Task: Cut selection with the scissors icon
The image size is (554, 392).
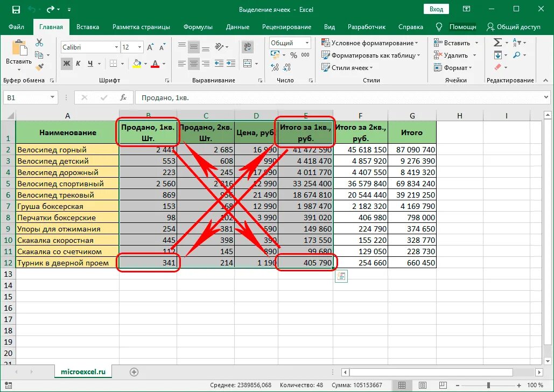Action: pyautogui.click(x=39, y=43)
